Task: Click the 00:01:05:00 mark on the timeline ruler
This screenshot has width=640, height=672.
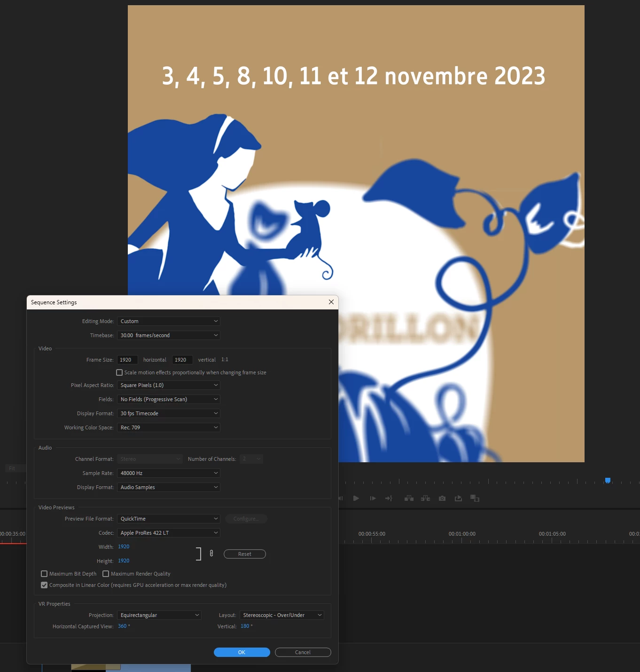Action: tap(552, 534)
